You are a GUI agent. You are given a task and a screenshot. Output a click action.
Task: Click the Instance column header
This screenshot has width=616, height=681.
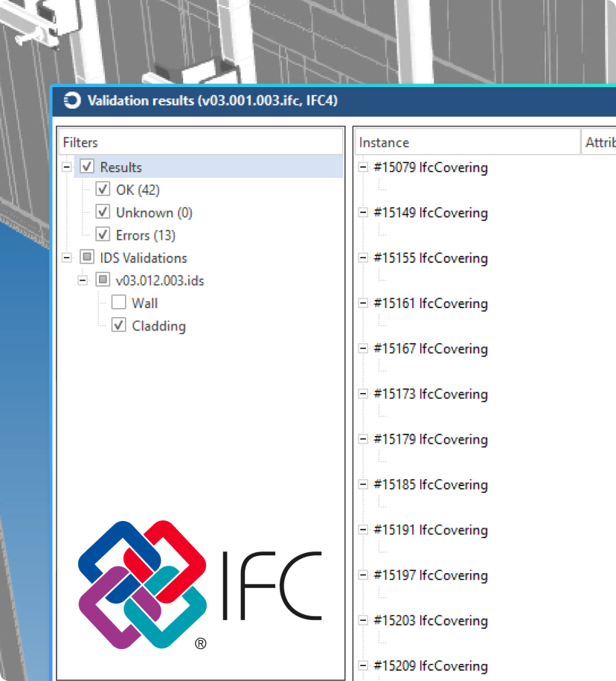click(x=465, y=142)
